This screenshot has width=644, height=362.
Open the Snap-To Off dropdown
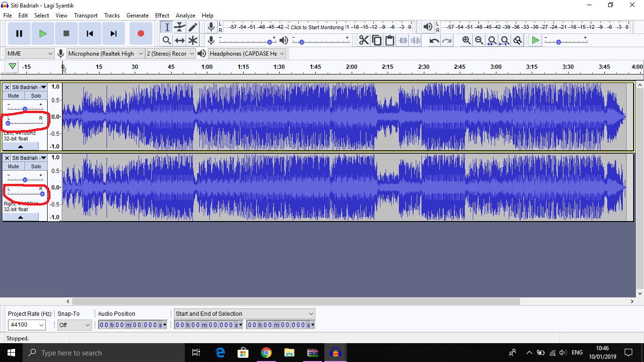coord(74,325)
